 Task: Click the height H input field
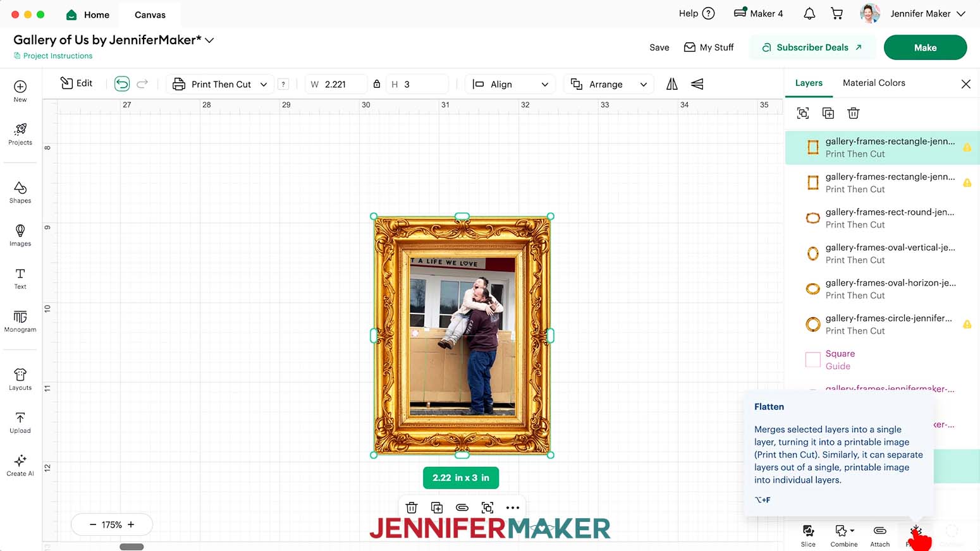417,84
